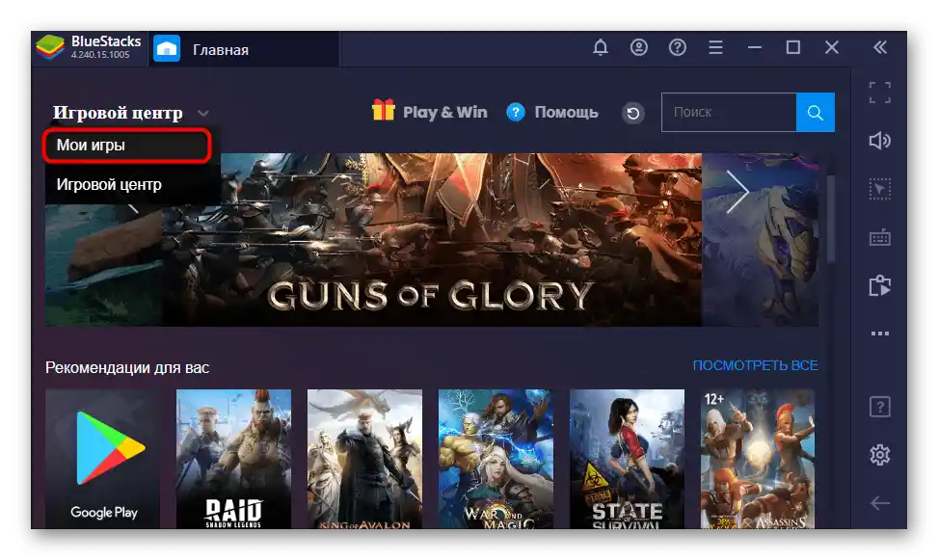Screen dimensions: 938x560
Task: Close the BlueStacks window
Action: 832,47
